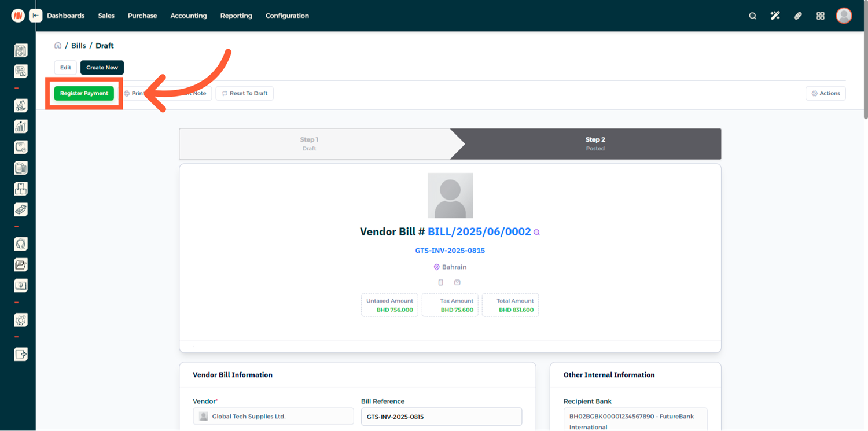
Task: Click the paperclip attachment icon
Action: point(797,16)
